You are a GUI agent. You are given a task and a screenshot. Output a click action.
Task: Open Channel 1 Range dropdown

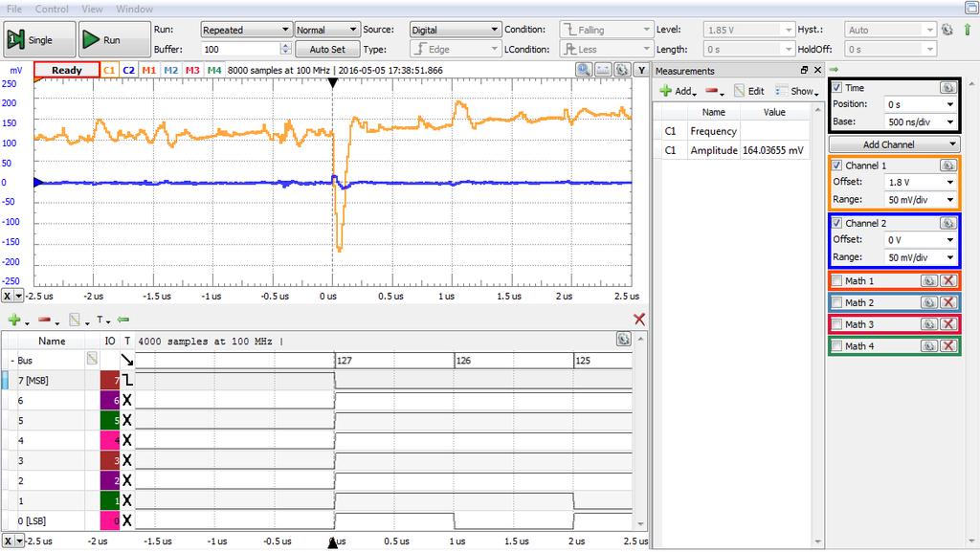coord(920,200)
